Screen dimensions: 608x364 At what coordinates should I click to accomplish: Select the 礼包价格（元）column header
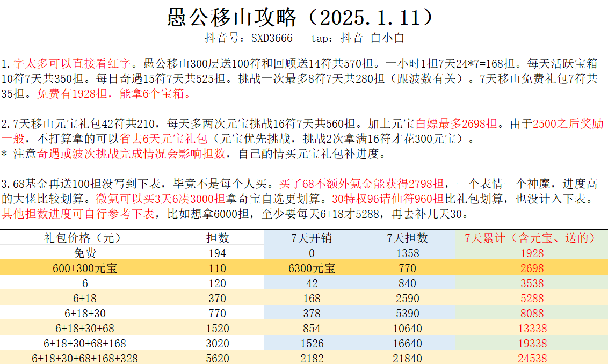coord(85,238)
